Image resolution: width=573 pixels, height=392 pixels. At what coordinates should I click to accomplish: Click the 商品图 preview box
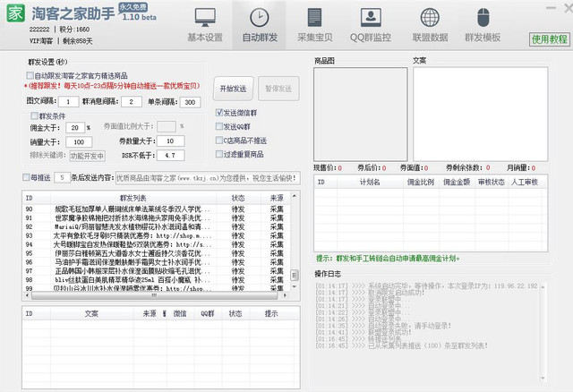(360, 114)
